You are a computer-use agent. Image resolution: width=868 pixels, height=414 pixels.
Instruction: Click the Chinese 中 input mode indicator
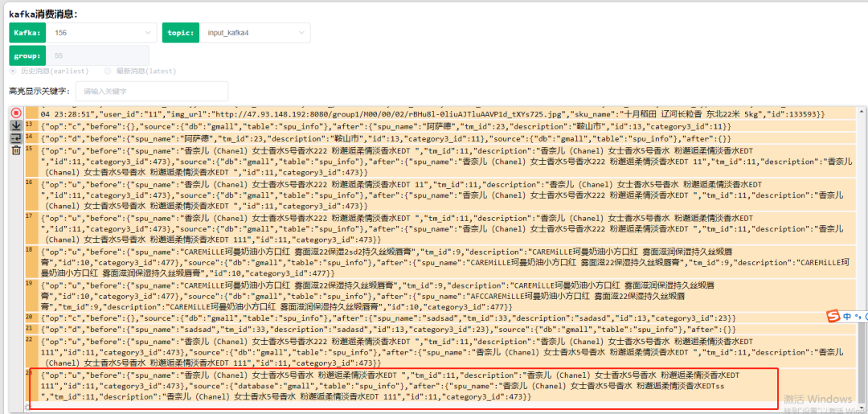click(848, 316)
